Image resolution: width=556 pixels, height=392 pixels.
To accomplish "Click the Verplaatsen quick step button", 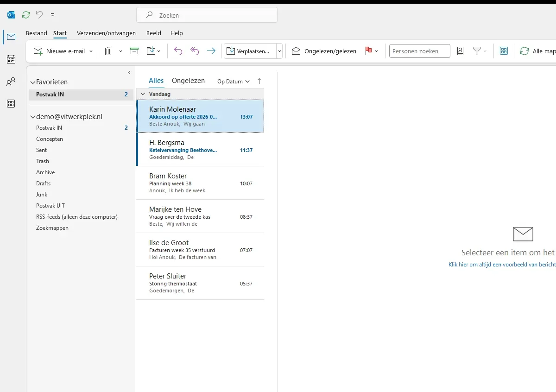I will (250, 51).
